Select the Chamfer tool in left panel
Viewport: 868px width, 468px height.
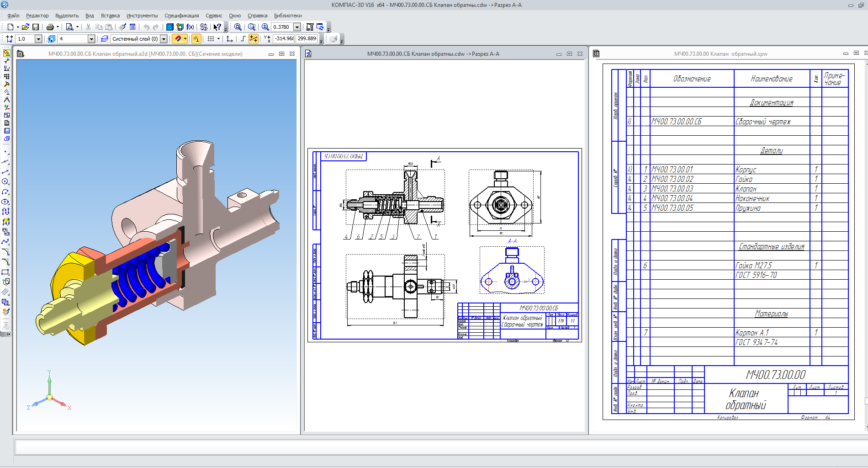pyautogui.click(x=6, y=252)
